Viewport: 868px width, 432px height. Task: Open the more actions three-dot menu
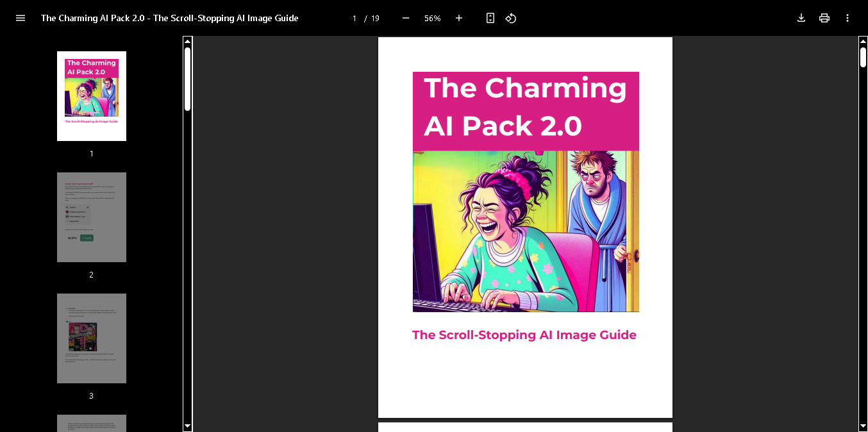coord(847,18)
